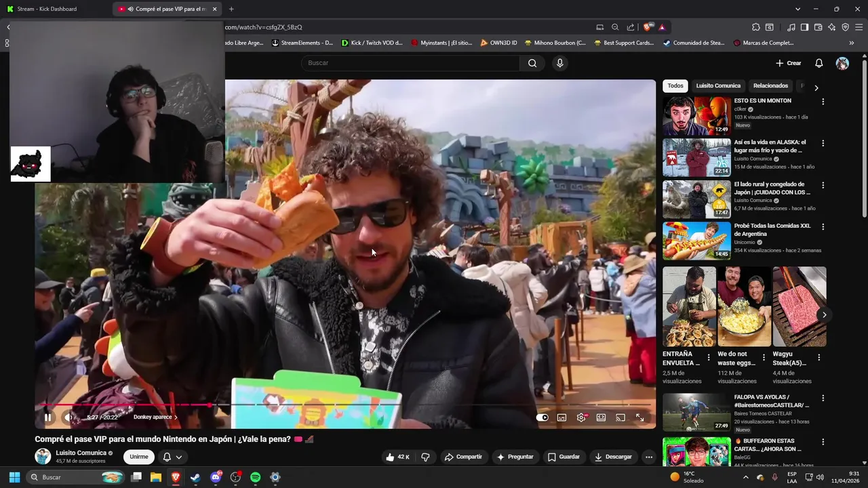This screenshot has height=488, width=868.
Task: Open the player settings gear
Action: [x=581, y=418]
